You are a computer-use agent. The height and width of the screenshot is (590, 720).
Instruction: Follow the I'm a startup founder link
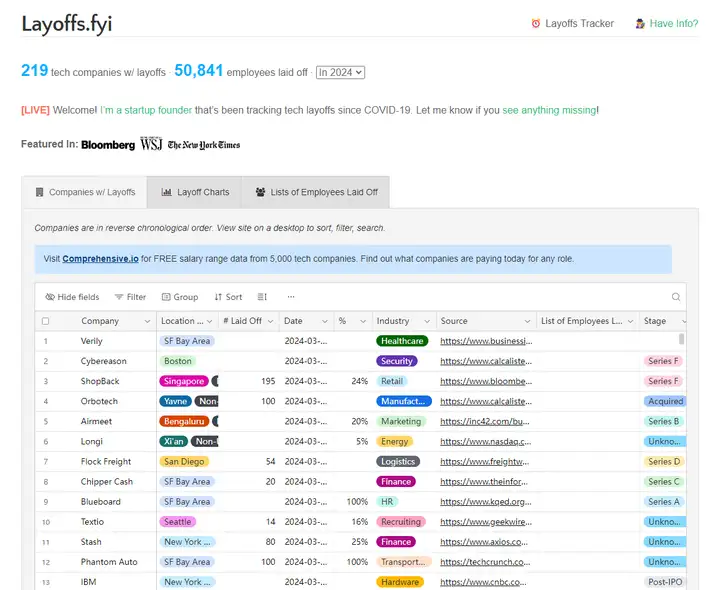tap(146, 110)
